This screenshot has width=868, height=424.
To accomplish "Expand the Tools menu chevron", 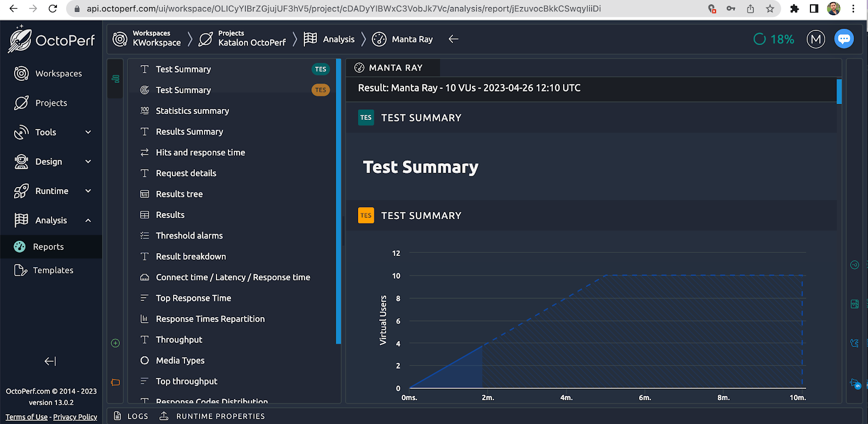I will [x=88, y=132].
